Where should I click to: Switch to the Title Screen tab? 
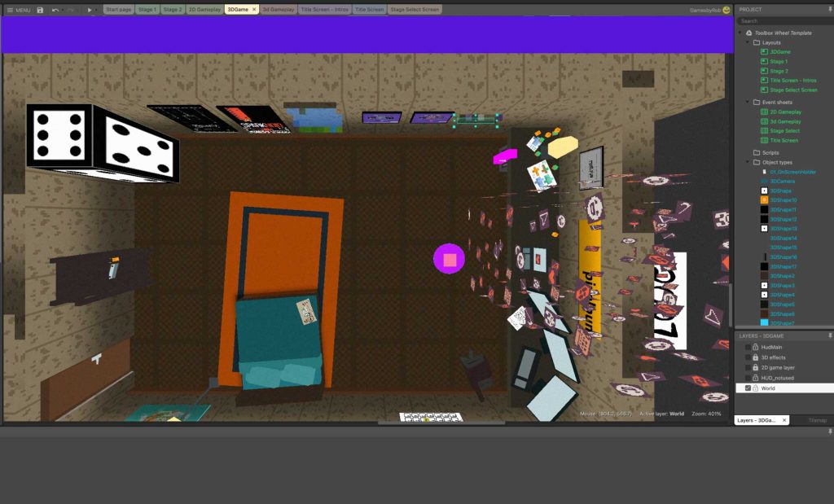[x=369, y=10]
